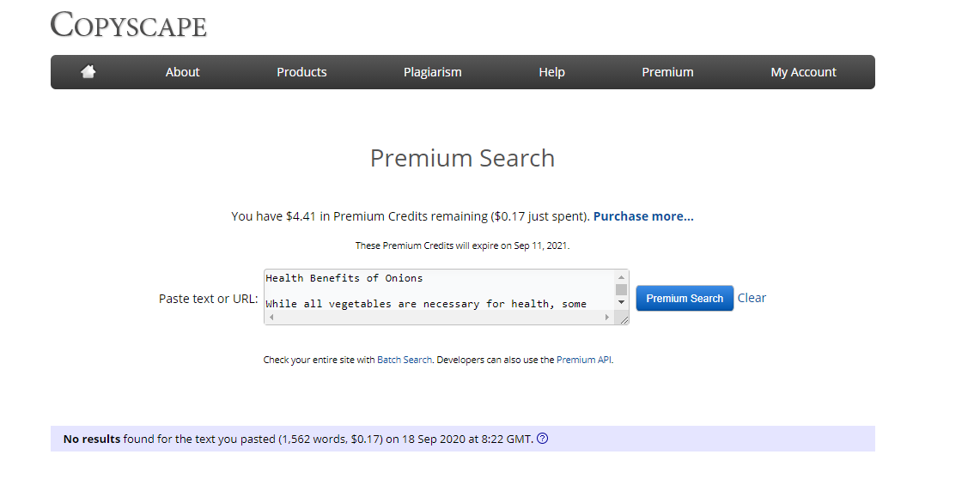980x491 pixels.
Task: Open the Premium API link
Action: click(x=584, y=360)
